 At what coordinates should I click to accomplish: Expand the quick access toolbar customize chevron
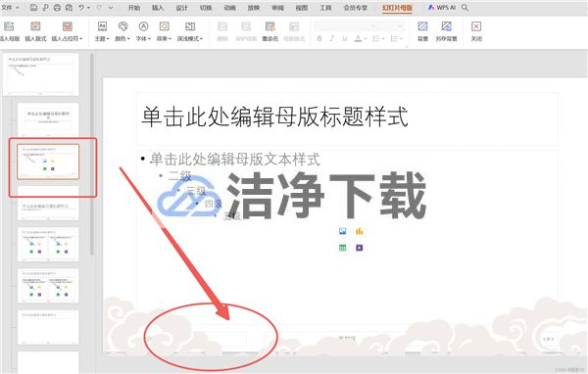tap(111, 8)
